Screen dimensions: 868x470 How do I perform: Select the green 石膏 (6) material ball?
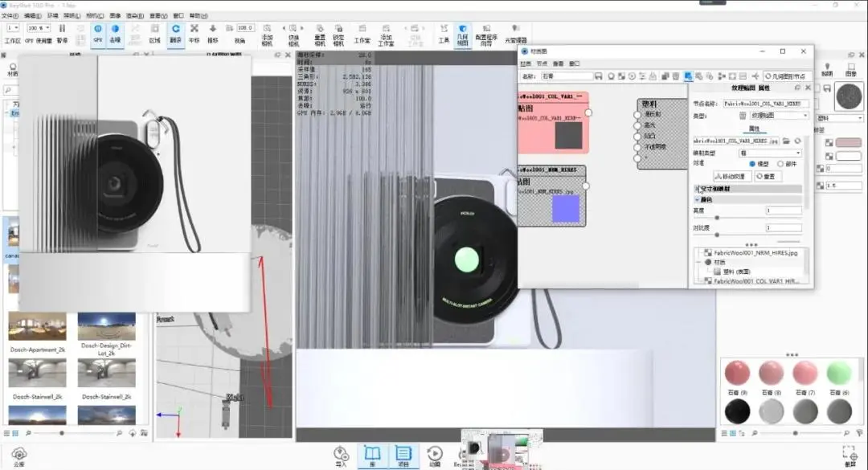(x=838, y=373)
